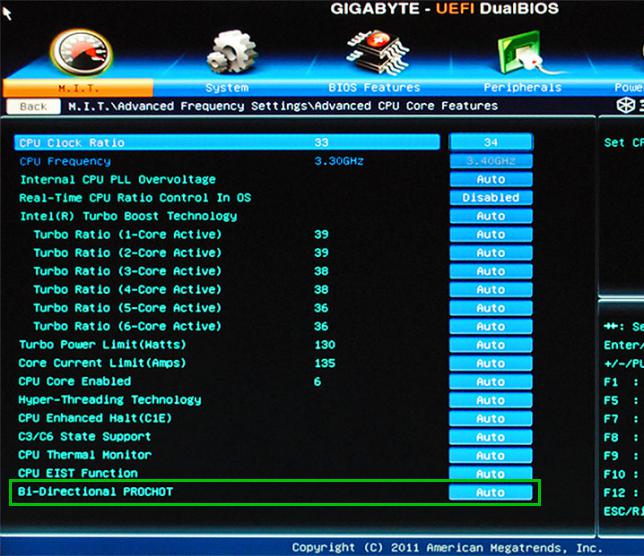Screen dimensions: 644x556
Task: Select Turbo Ratio (6-Core Active) label
Action: [x=127, y=326]
